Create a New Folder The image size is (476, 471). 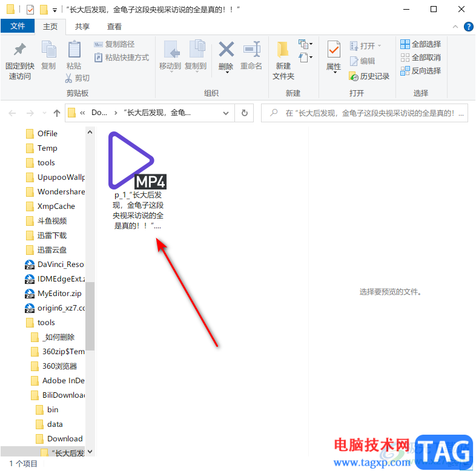click(x=283, y=60)
